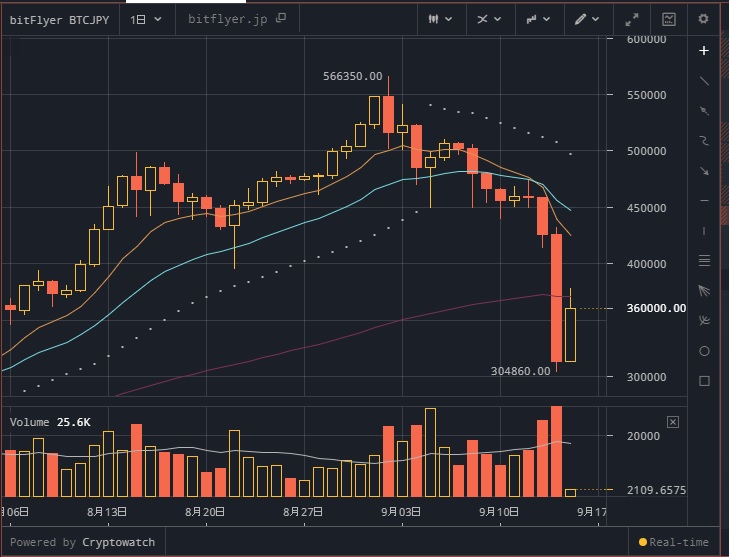Select the parallel horizontal lines tool

pyautogui.click(x=704, y=261)
